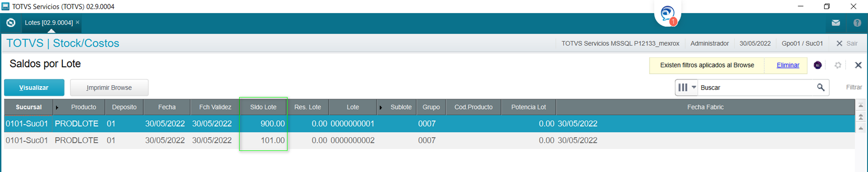Viewport: 868px width, 172px height.
Task: Click the Imprimir Browse button
Action: (x=109, y=88)
